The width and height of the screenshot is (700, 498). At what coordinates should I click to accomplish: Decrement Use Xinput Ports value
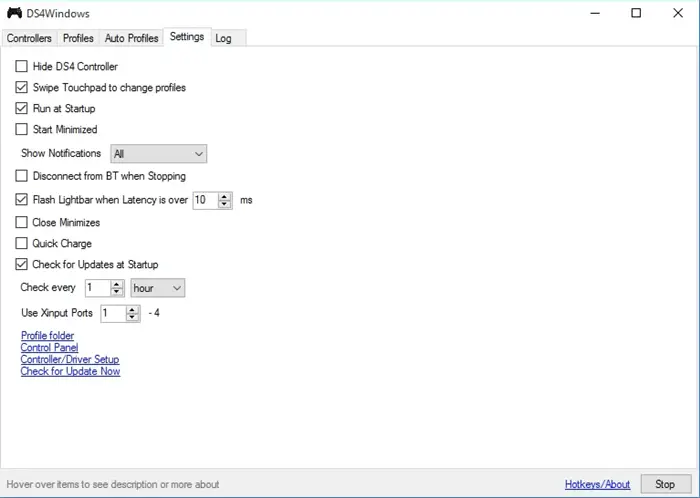[x=132, y=317]
